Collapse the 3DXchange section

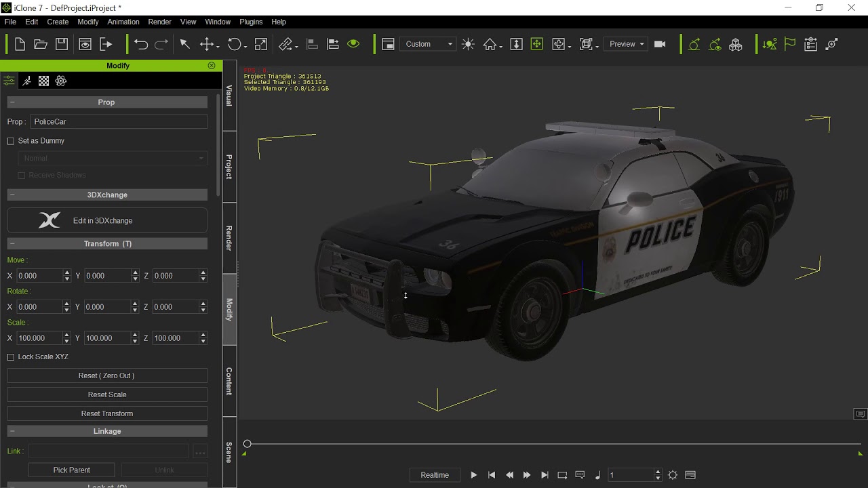click(x=107, y=195)
